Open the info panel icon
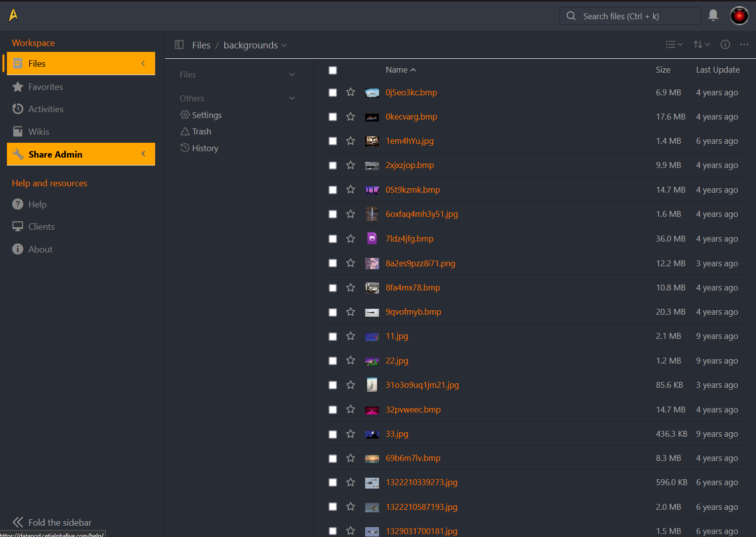This screenshot has height=537, width=756. point(725,44)
